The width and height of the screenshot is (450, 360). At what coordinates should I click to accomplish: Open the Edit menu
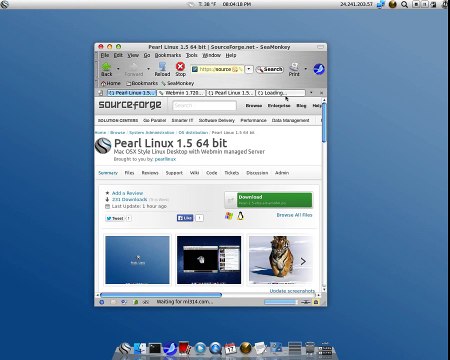118,55
